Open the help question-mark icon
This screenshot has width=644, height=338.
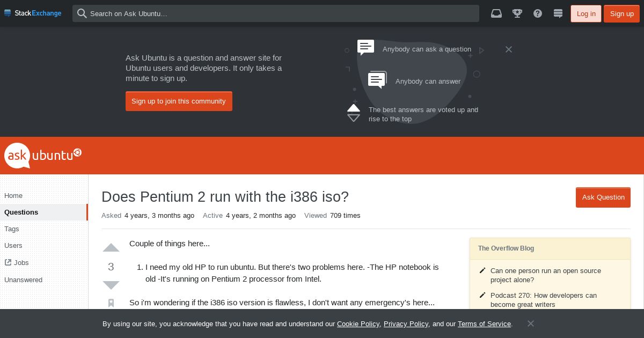pos(538,13)
